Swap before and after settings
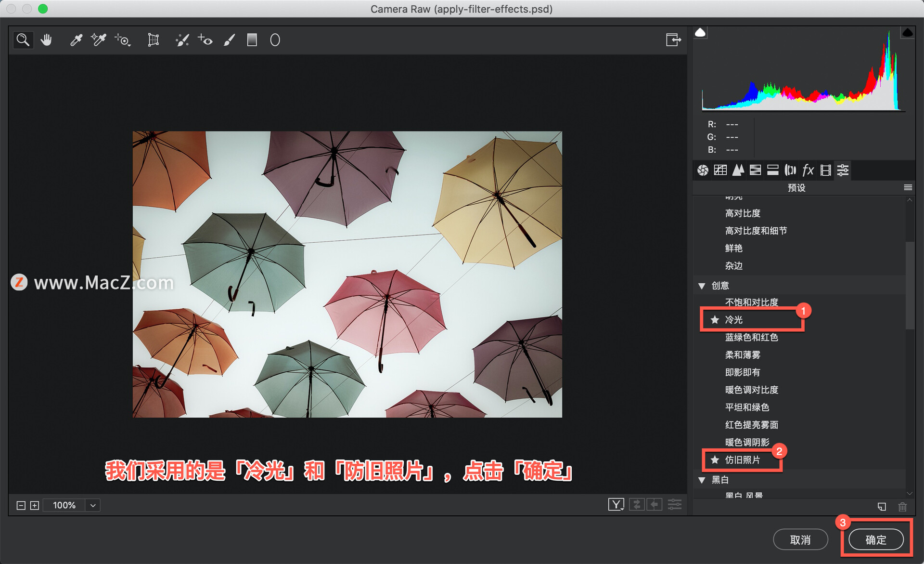 (x=637, y=504)
